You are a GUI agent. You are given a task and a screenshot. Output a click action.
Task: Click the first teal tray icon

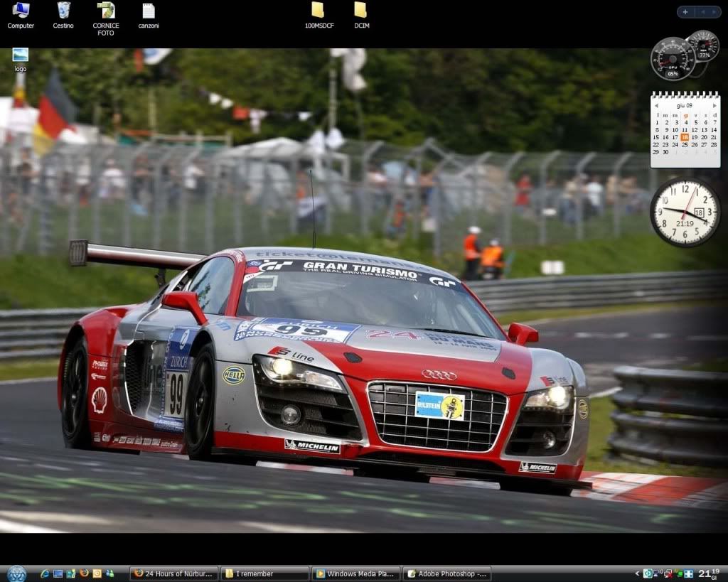(647, 573)
